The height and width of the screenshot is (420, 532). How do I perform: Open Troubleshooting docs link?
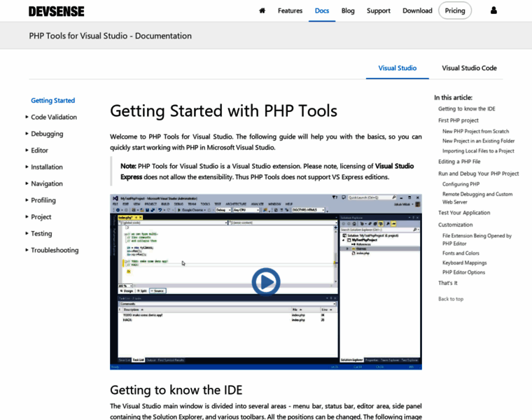click(55, 250)
